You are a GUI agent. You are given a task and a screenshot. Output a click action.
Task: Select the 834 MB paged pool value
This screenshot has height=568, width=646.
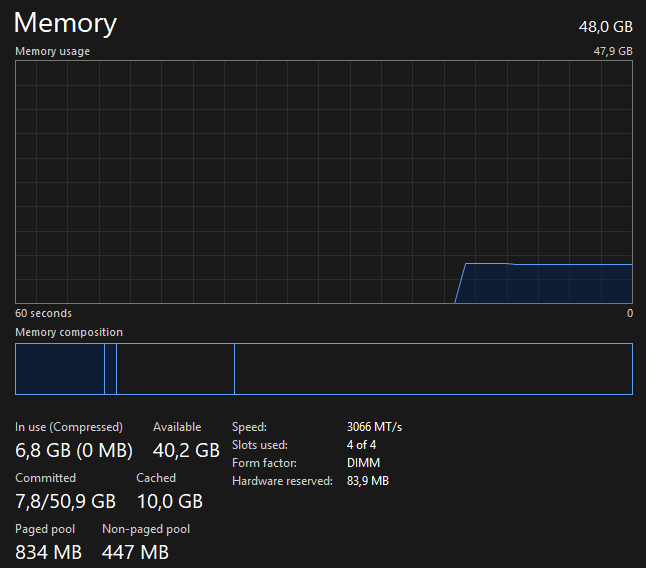click(48, 552)
